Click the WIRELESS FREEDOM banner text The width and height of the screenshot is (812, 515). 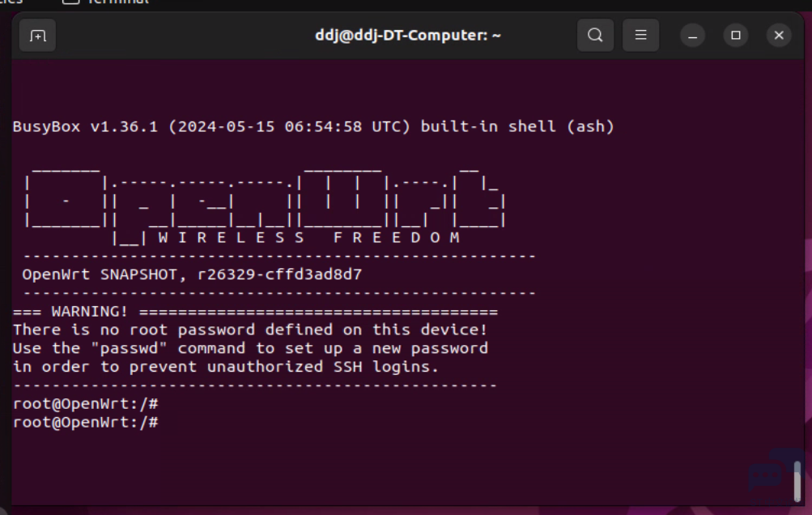click(309, 238)
